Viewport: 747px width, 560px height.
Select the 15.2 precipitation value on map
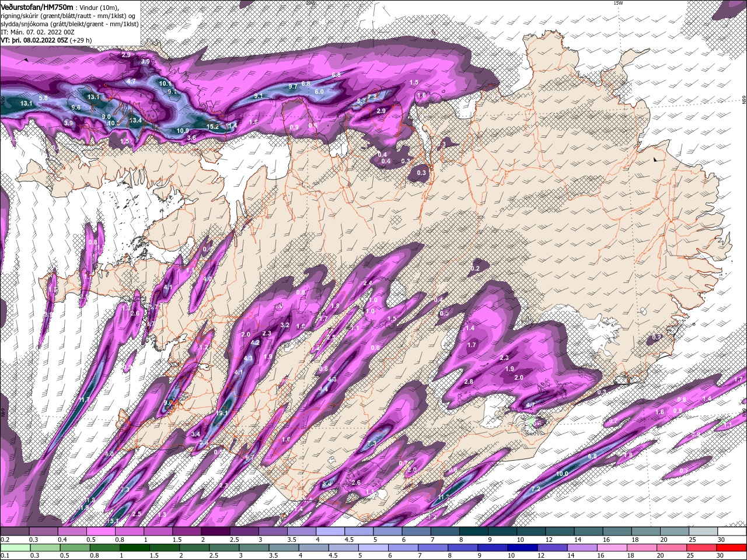(x=212, y=127)
